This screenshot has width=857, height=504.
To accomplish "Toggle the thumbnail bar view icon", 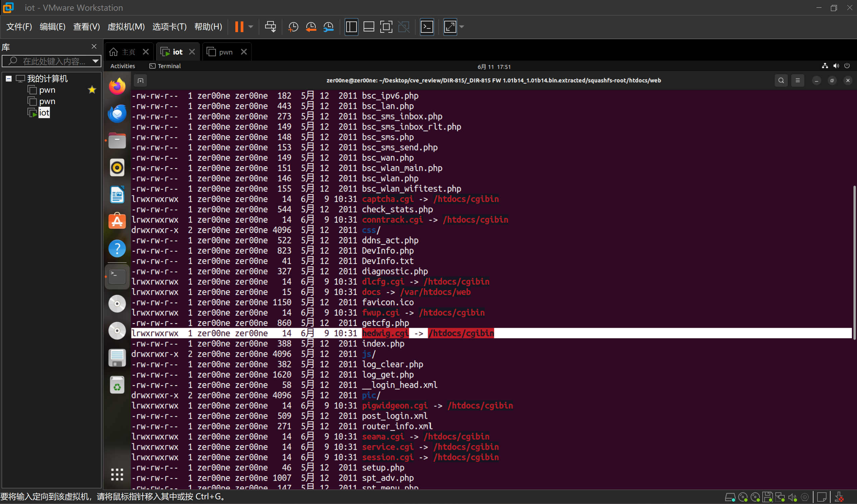I will [369, 26].
